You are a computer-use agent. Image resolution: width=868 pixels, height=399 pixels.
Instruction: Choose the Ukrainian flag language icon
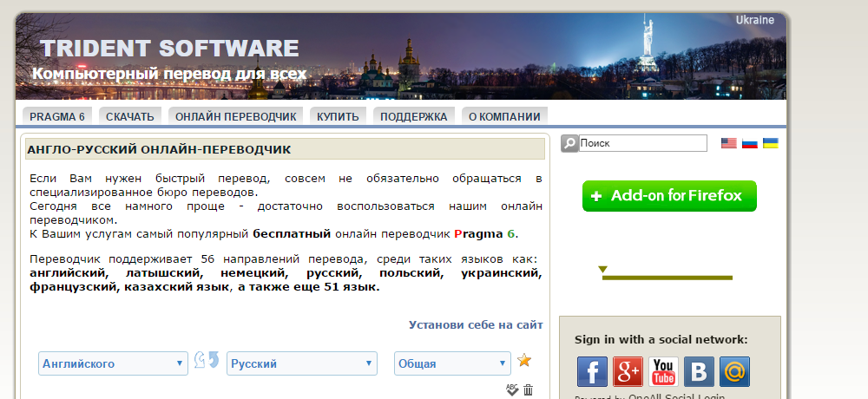click(771, 143)
